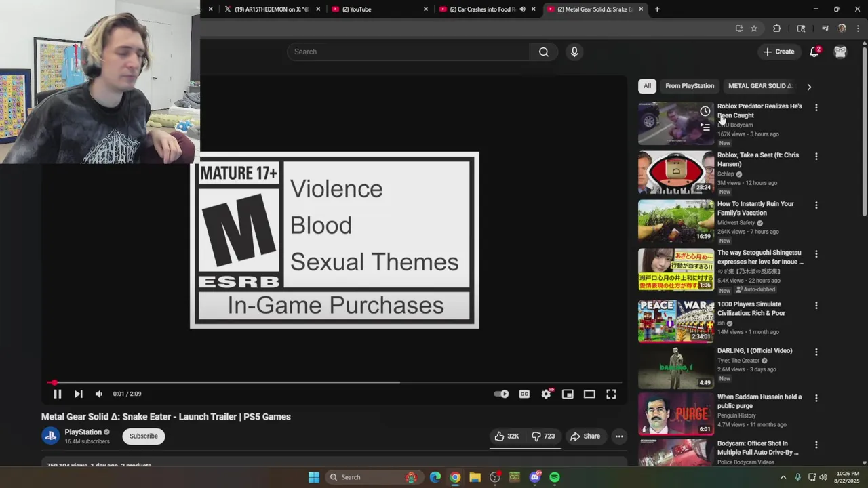Screen dimensions: 868x488
Task: Share the Snake Eater trailer
Action: click(x=585, y=436)
